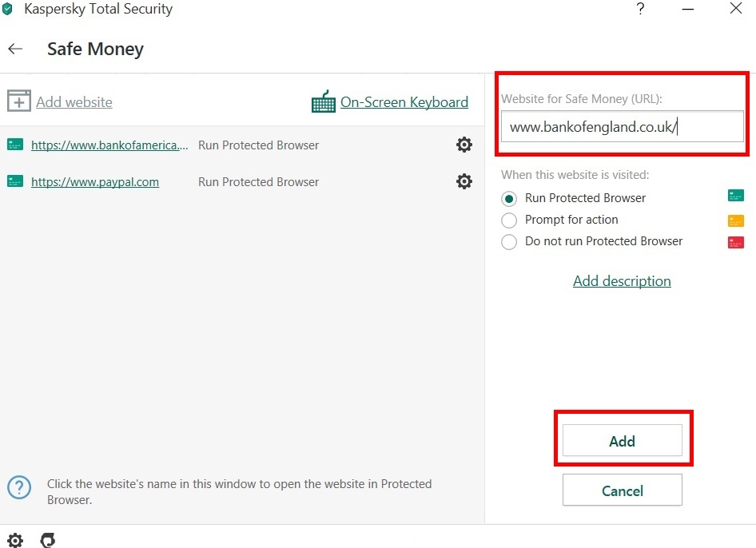The height and width of the screenshot is (548, 756).
Task: Click the Safe Money page heading
Action: tap(95, 50)
